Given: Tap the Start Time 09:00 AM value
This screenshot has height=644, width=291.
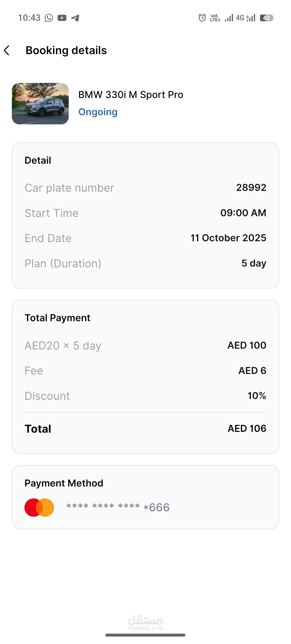Looking at the screenshot, I should [243, 213].
